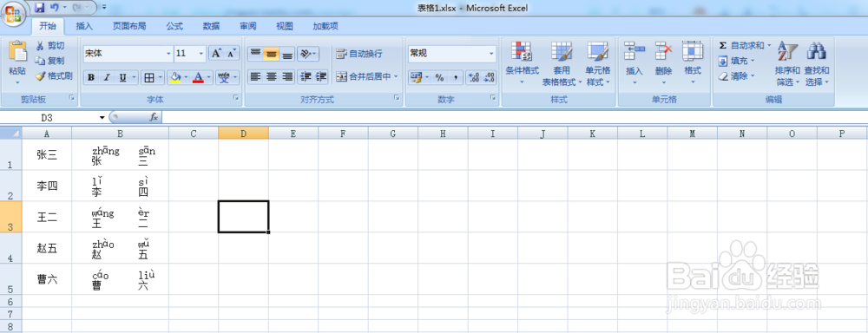Open the 加载项 (Add-ins) tab
This screenshot has height=333, width=868.
325,26
